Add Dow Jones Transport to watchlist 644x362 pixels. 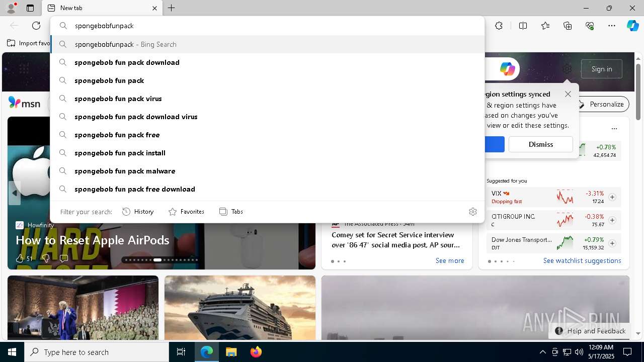612,243
